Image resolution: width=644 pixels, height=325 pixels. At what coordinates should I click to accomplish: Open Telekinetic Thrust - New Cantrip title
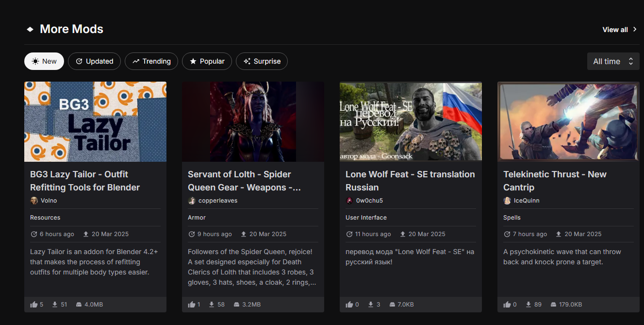tap(555, 181)
